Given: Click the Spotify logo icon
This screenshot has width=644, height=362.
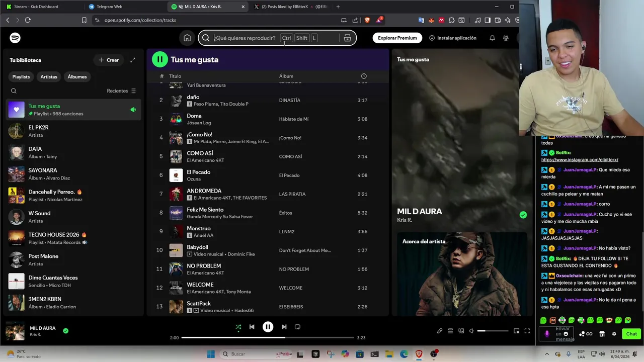Looking at the screenshot, I should coord(15,38).
